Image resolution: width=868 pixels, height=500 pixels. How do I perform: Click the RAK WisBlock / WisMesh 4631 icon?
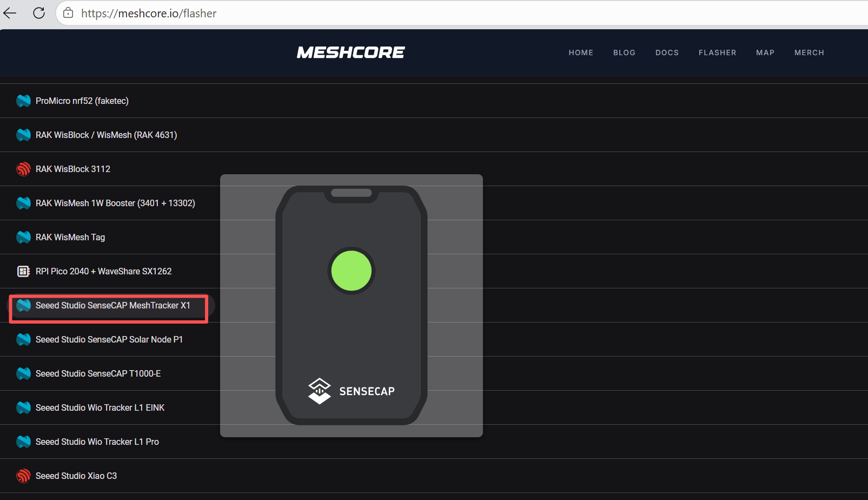23,135
